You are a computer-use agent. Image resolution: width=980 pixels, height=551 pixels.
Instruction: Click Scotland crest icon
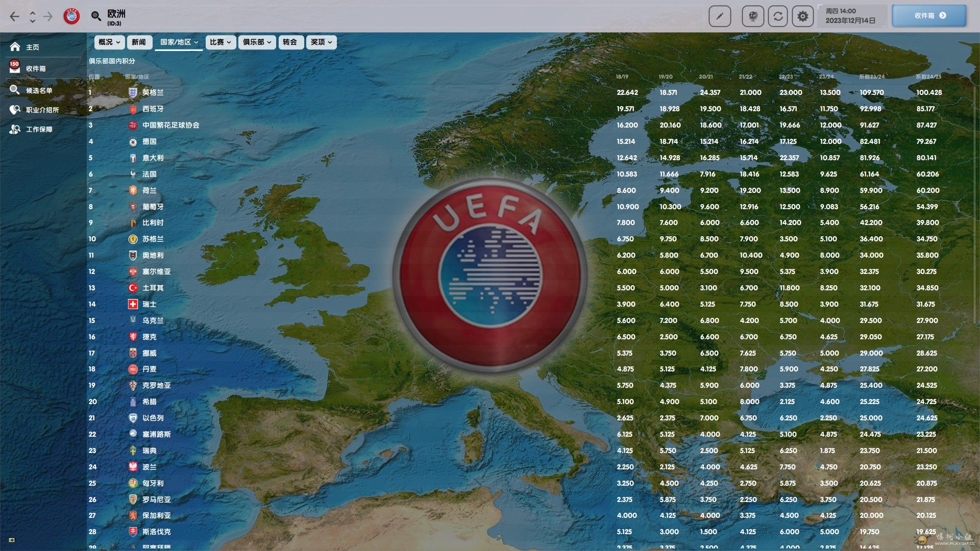coord(133,239)
